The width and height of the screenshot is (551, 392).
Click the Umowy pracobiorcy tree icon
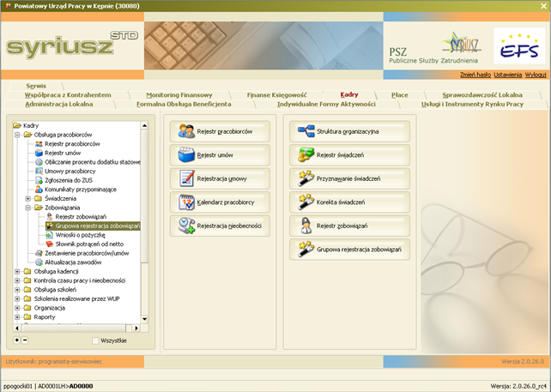[39, 171]
